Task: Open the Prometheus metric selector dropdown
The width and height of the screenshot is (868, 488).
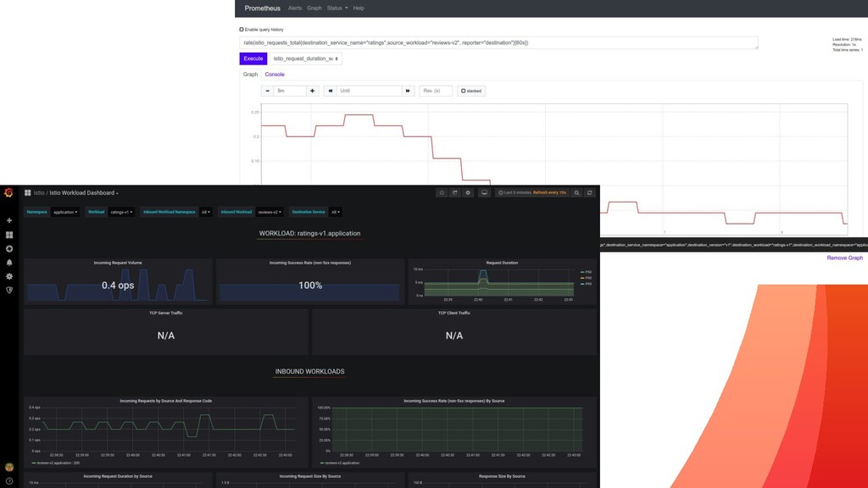Action: pos(305,58)
